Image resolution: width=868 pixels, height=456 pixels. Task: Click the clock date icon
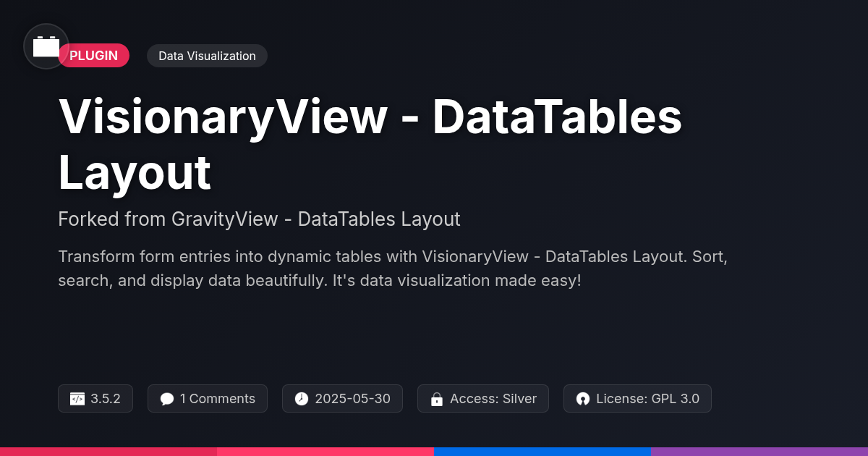coord(302,399)
